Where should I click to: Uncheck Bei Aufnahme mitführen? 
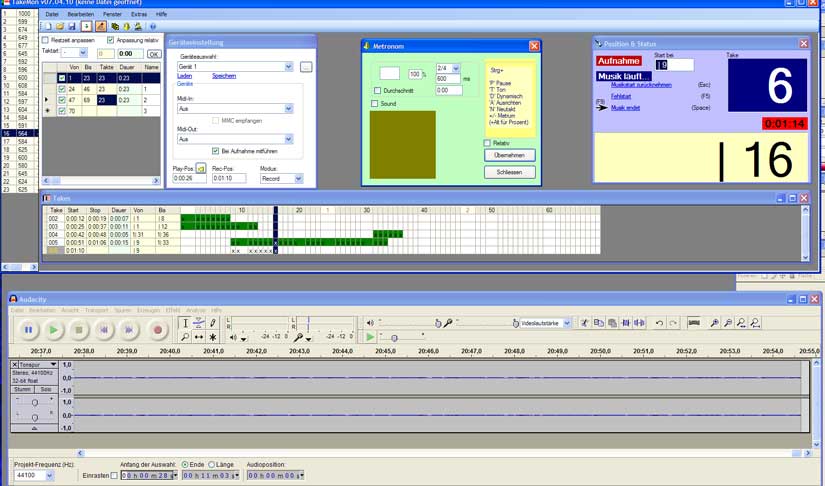tap(215, 151)
